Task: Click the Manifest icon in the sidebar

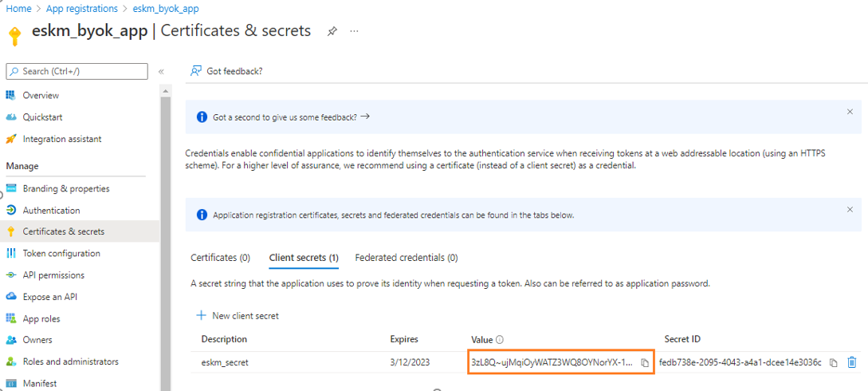Action: click(x=10, y=383)
